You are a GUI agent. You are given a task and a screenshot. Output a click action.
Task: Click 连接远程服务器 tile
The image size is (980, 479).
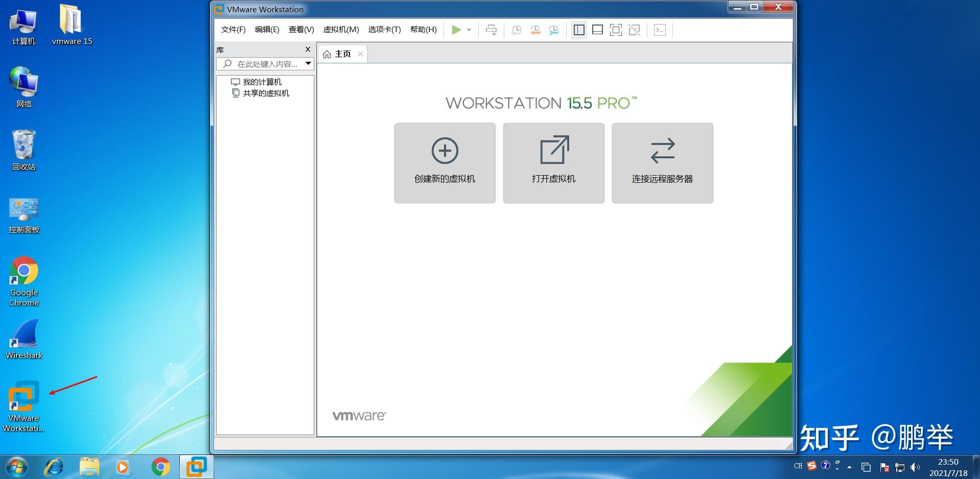pos(662,163)
